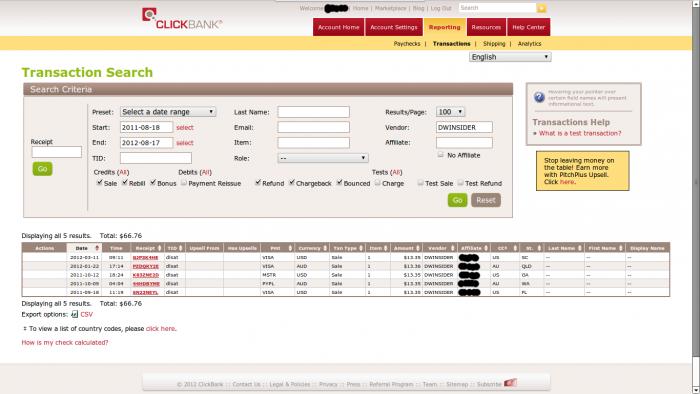Click green Go button beside Reset
The height and width of the screenshot is (394, 700).
(458, 200)
